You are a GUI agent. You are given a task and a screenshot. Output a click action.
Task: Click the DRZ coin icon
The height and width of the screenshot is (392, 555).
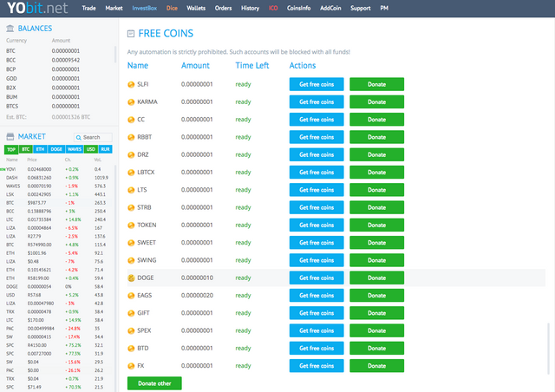click(131, 154)
